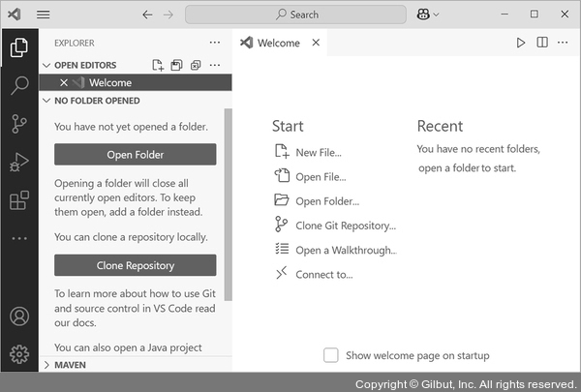
Task: Open the Run and Debug view
Action: tap(18, 162)
